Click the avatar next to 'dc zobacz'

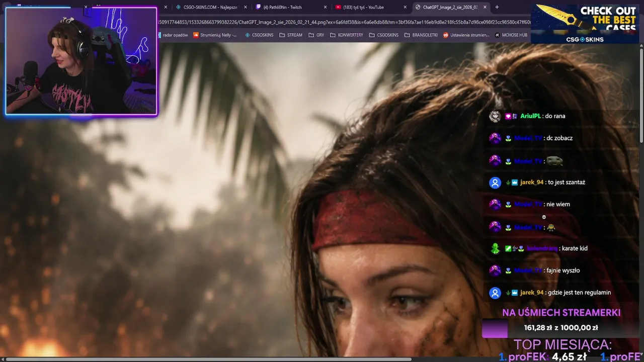(495, 138)
